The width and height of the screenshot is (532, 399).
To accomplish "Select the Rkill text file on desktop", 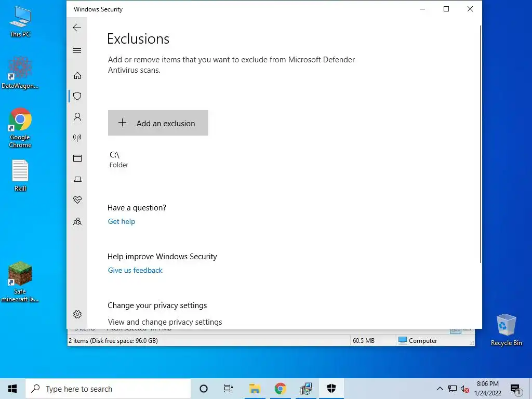I will (x=20, y=176).
